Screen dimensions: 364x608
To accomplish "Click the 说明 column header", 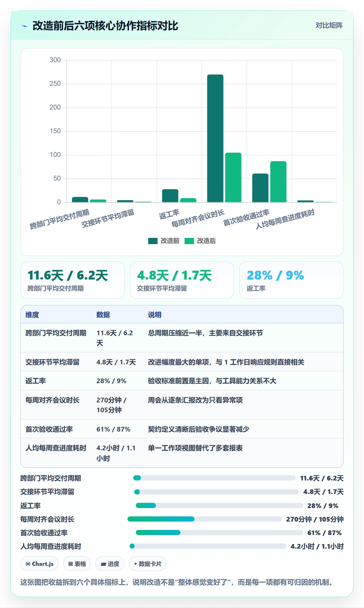I will coord(155,315).
